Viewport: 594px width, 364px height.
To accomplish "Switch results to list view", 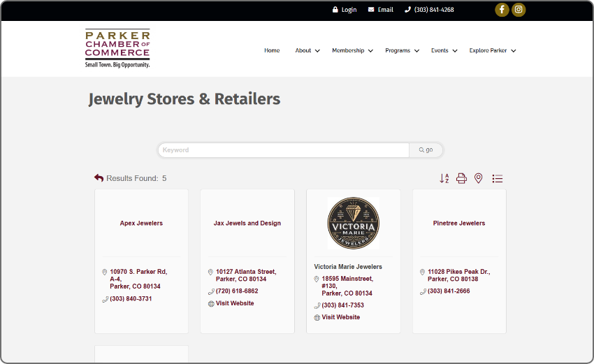I will [498, 178].
